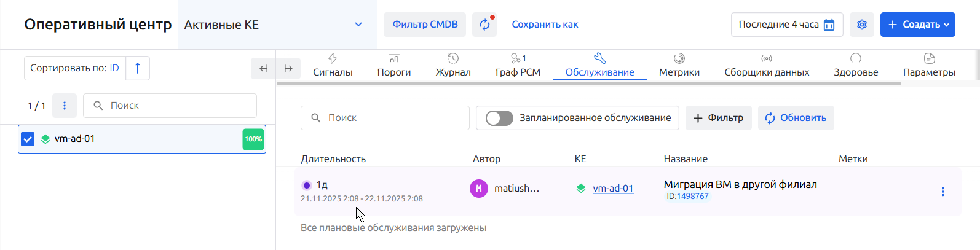The image size is (980, 250).
Task: Click the matiush author avatar
Action: (479, 189)
